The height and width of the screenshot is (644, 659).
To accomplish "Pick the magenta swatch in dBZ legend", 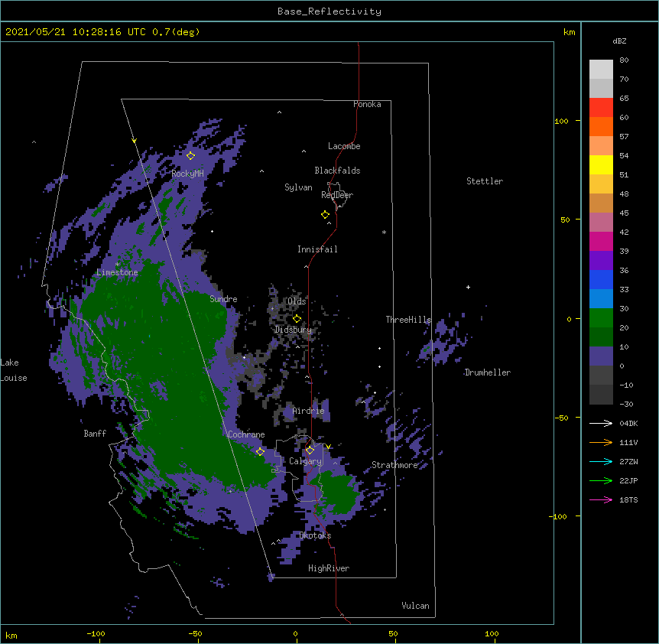I will [601, 241].
